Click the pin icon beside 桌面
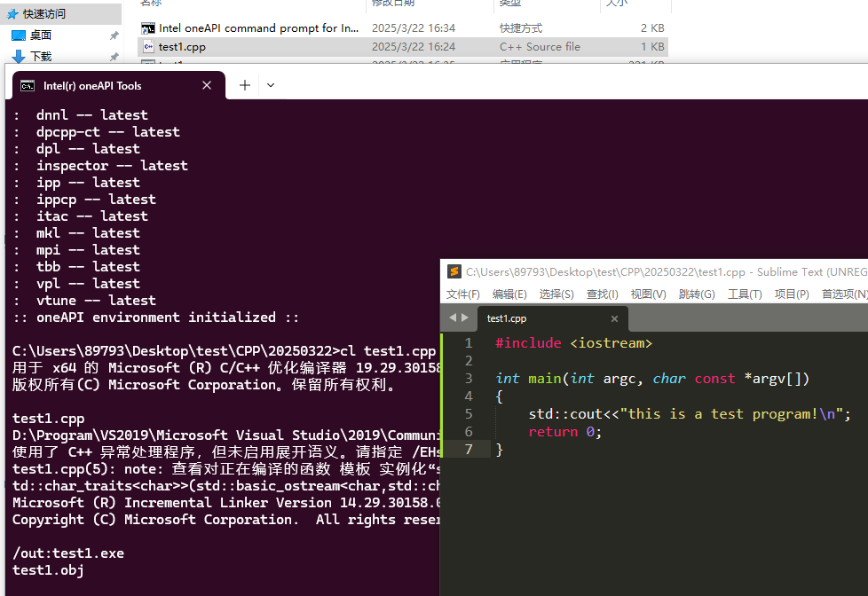Viewport: 868px width, 596px height. tap(114, 35)
